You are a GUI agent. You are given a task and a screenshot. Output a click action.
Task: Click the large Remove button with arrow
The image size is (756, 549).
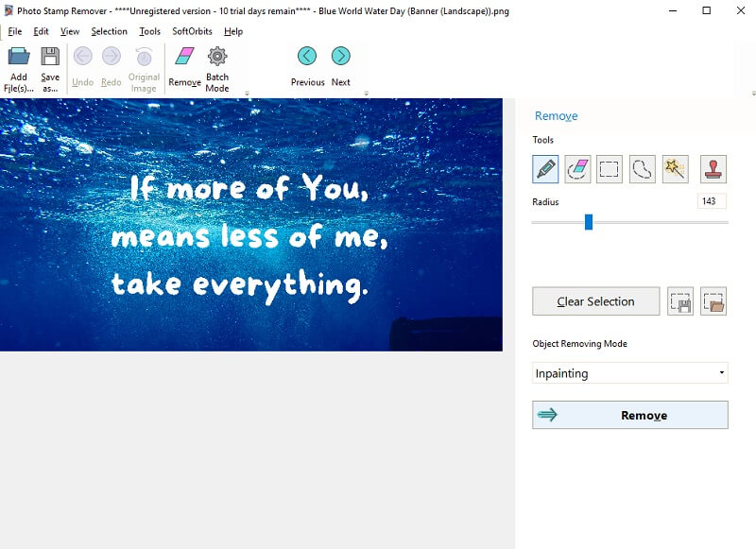click(x=629, y=415)
